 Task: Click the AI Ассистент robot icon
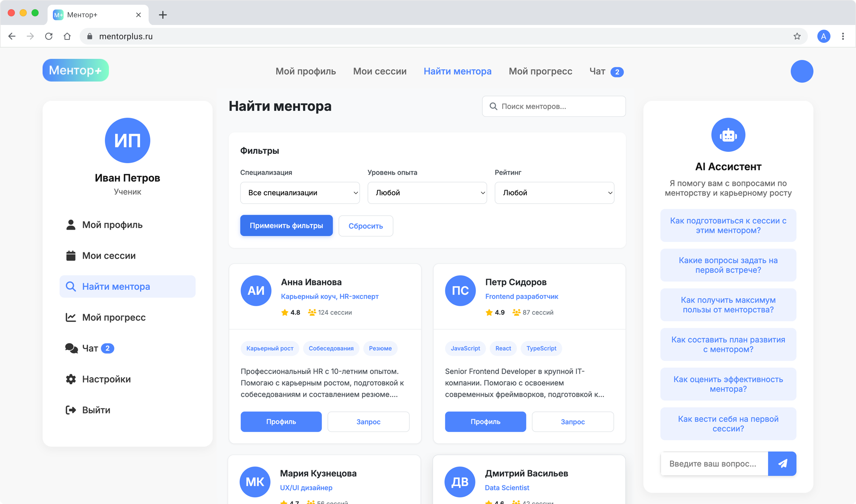point(728,135)
